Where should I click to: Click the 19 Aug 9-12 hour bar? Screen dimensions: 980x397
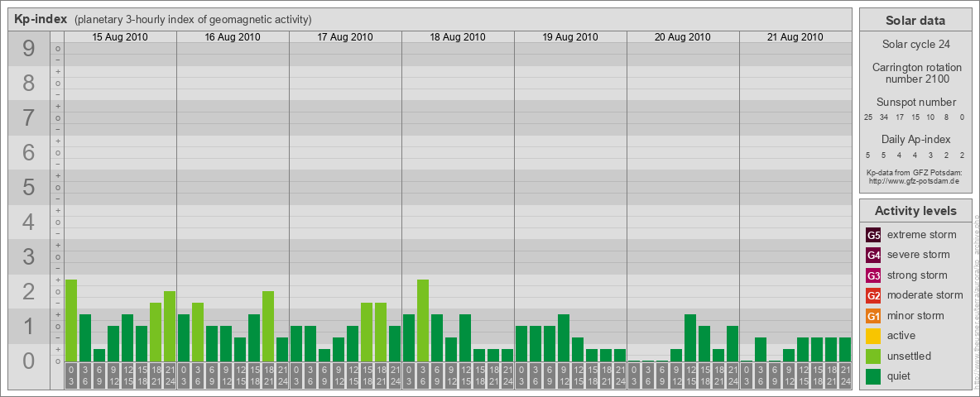pyautogui.click(x=563, y=338)
